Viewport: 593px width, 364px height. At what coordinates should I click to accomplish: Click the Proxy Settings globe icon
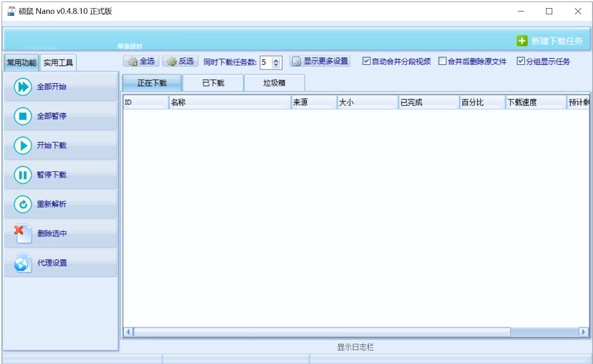tap(22, 263)
